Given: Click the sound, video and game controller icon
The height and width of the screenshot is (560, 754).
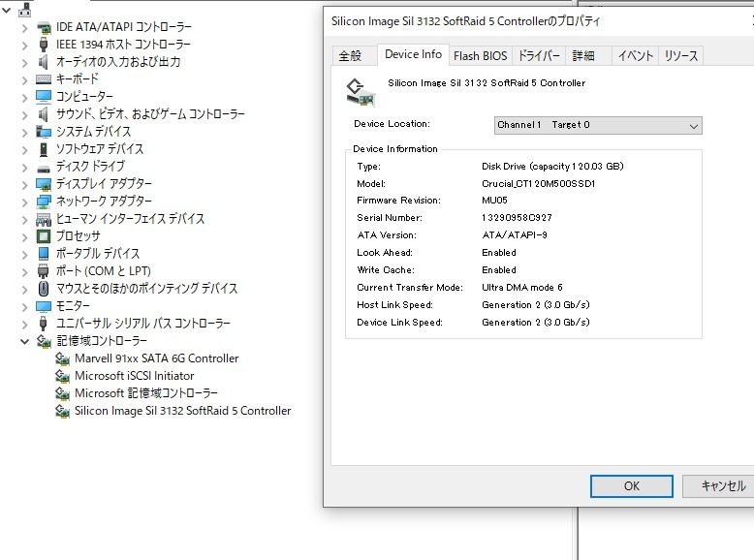Looking at the screenshot, I should [44, 114].
